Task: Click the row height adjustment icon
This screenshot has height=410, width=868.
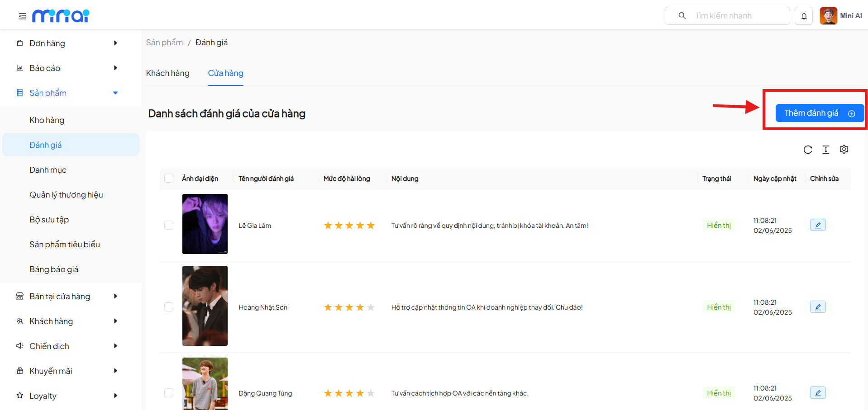Action: 826,150
